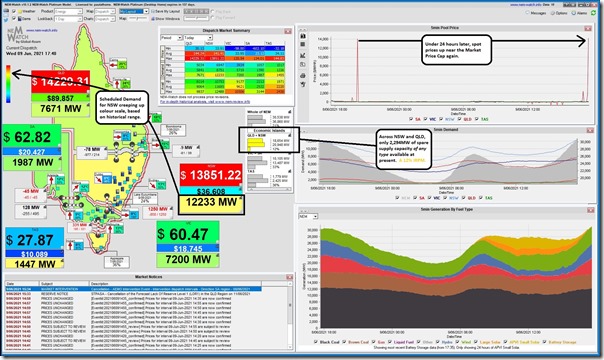The height and width of the screenshot is (360, 604).
Task: Toggle Black Coal checkbox in generation legend
Action: 316,342
